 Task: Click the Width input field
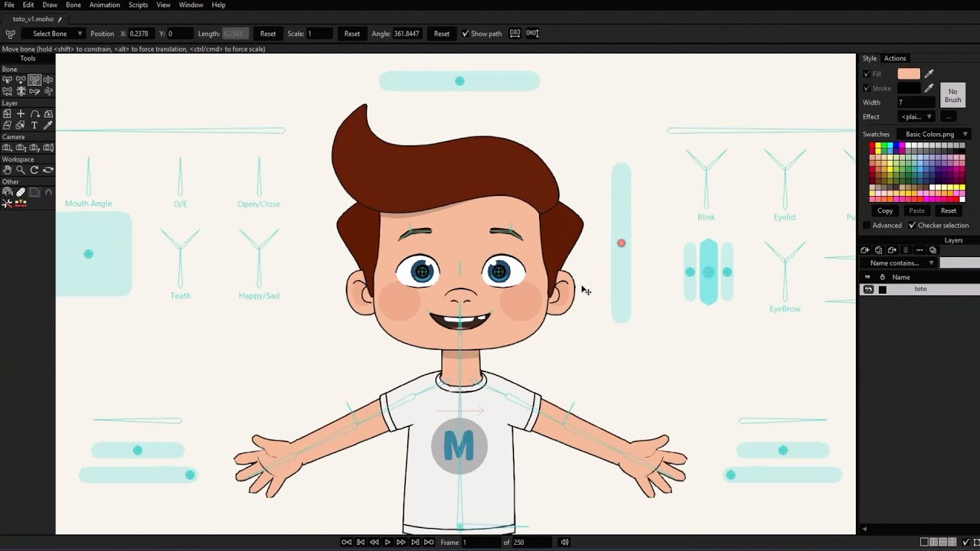tap(916, 103)
